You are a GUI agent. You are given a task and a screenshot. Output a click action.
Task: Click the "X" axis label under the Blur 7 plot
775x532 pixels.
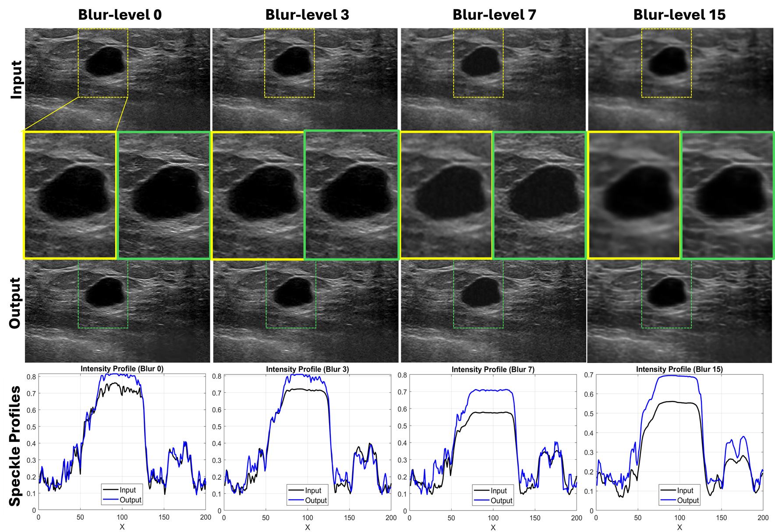pyautogui.click(x=493, y=528)
